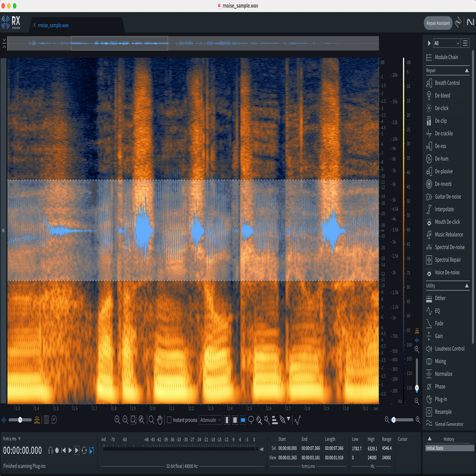Open Module Chain
Viewport: 476px width, 476px height.
click(x=446, y=57)
